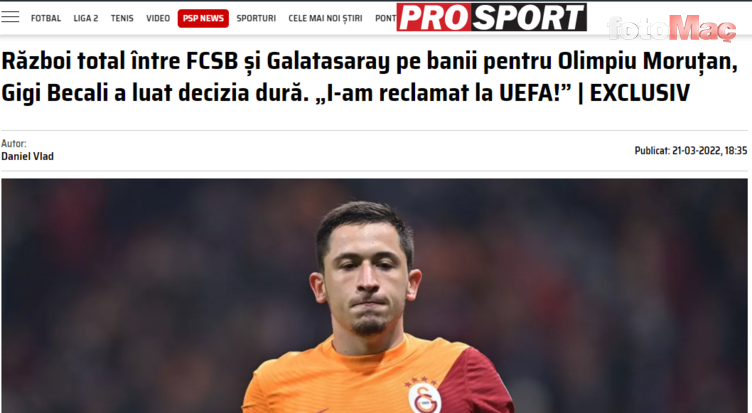The height and width of the screenshot is (413, 752).
Task: Click the author name Daniel Vlad
Action: [27, 156]
